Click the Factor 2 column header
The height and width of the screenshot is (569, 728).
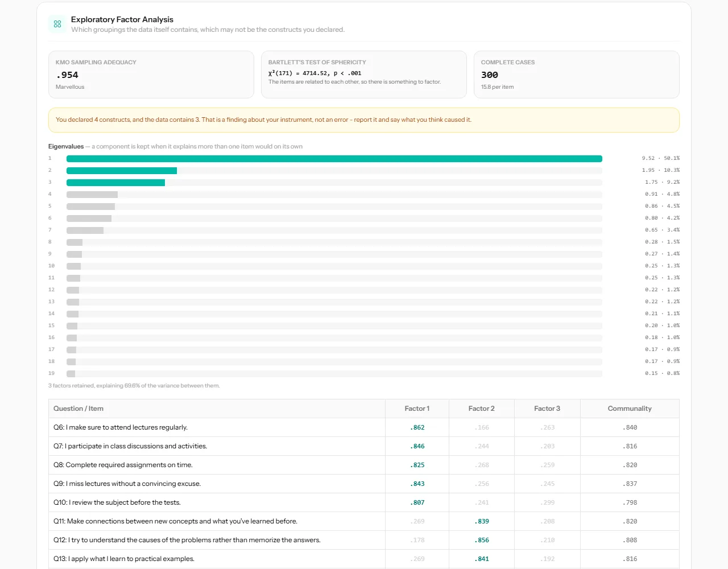point(482,409)
